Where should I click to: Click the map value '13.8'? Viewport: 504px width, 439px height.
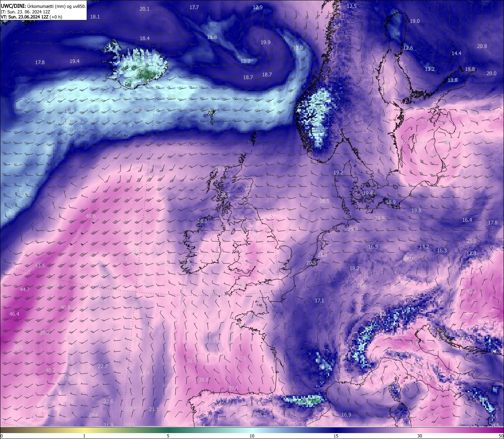(x=452, y=80)
